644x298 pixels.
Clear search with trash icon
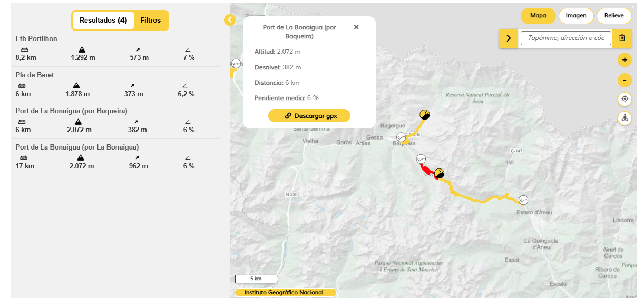(x=622, y=38)
